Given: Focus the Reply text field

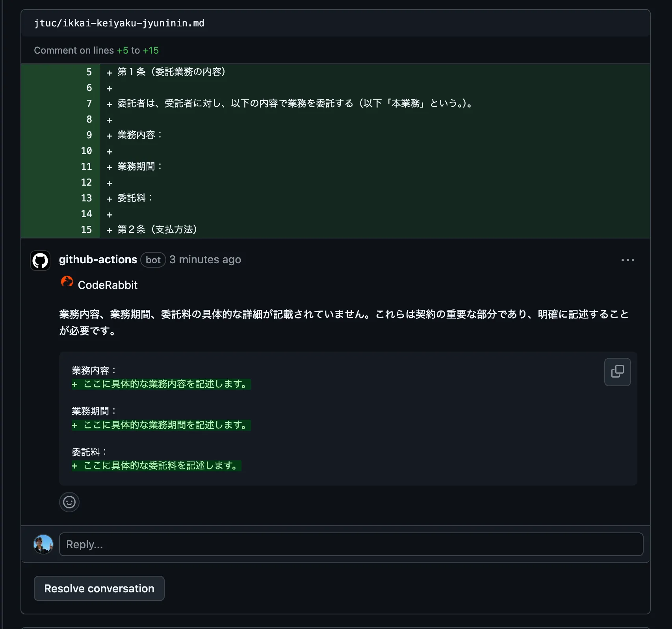Looking at the screenshot, I should [x=351, y=544].
